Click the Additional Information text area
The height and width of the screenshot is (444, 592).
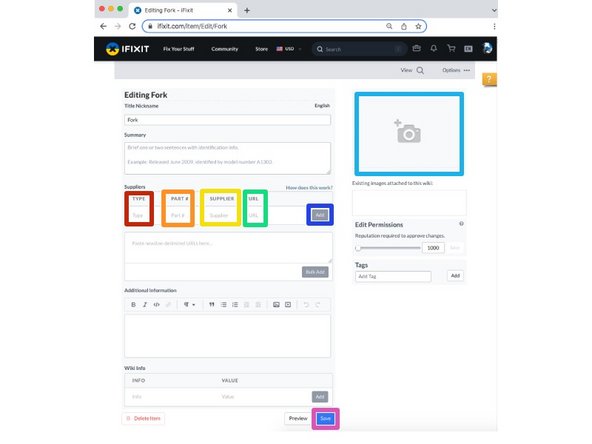tap(227, 336)
